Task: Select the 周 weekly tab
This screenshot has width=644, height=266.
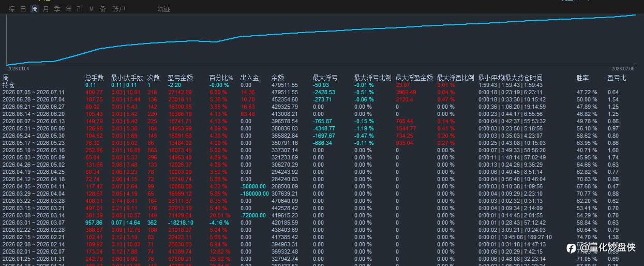Action: coord(34,9)
